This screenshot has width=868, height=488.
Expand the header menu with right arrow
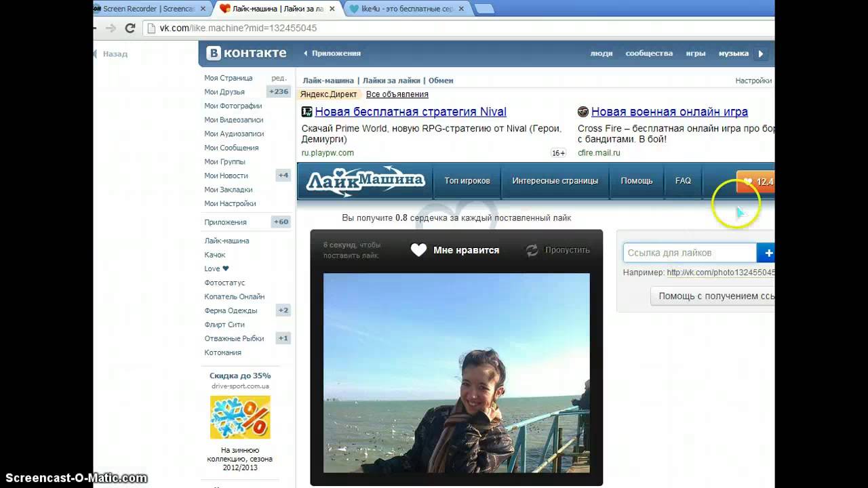click(760, 54)
